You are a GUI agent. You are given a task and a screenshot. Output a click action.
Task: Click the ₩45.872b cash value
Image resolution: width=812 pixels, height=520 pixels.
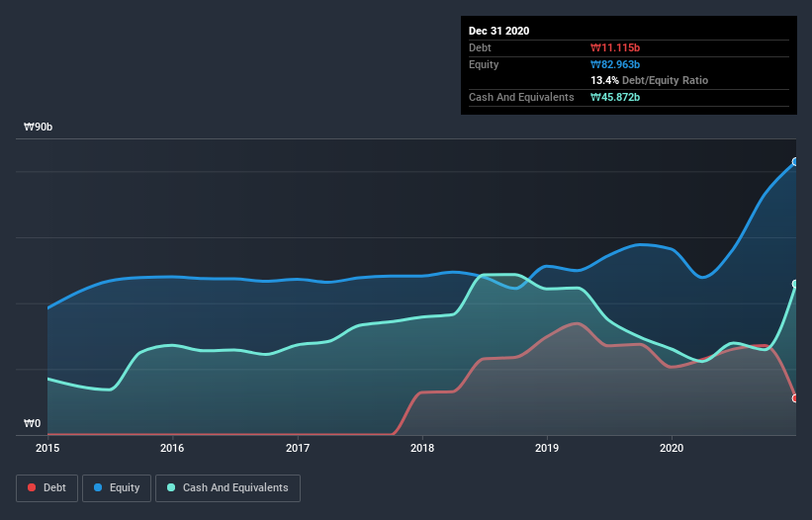[x=615, y=97]
